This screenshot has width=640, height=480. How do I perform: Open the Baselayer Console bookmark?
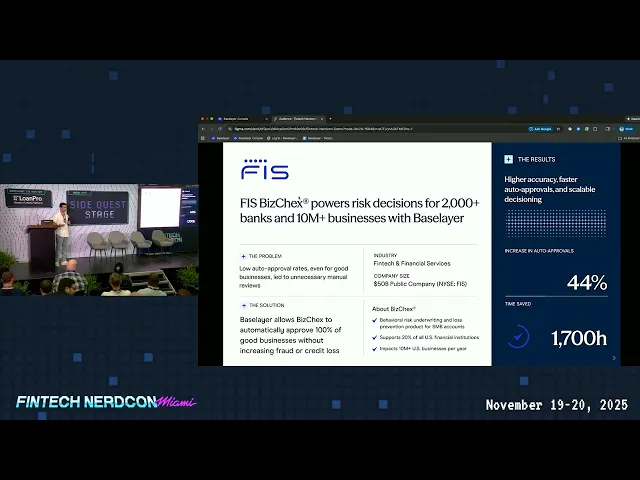pos(248,138)
